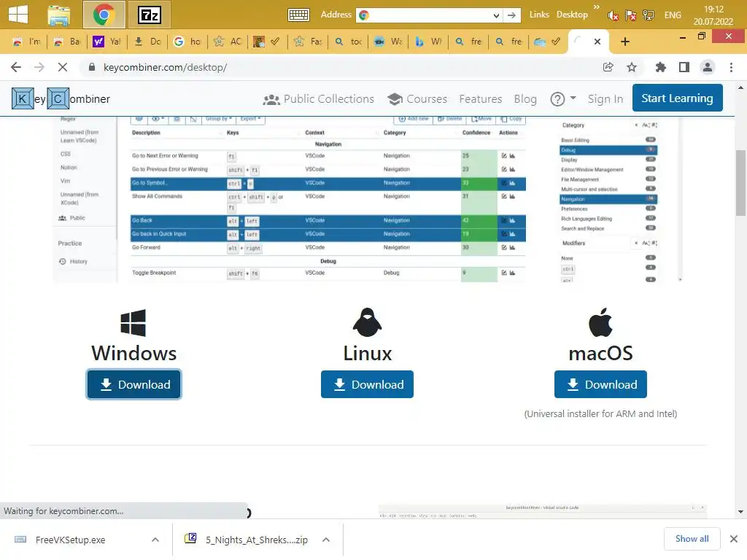The width and height of the screenshot is (747, 560).
Task: Stop loading the page
Action: tap(63, 67)
